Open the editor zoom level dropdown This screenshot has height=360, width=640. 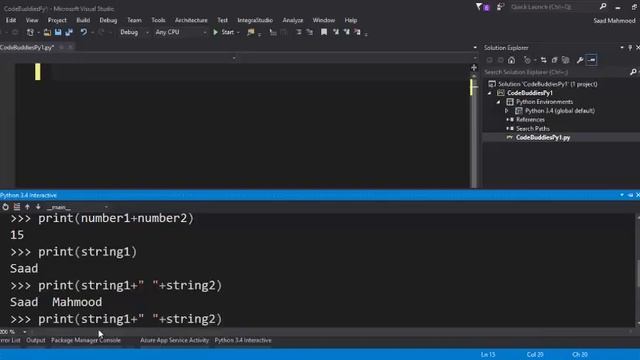click(24, 332)
